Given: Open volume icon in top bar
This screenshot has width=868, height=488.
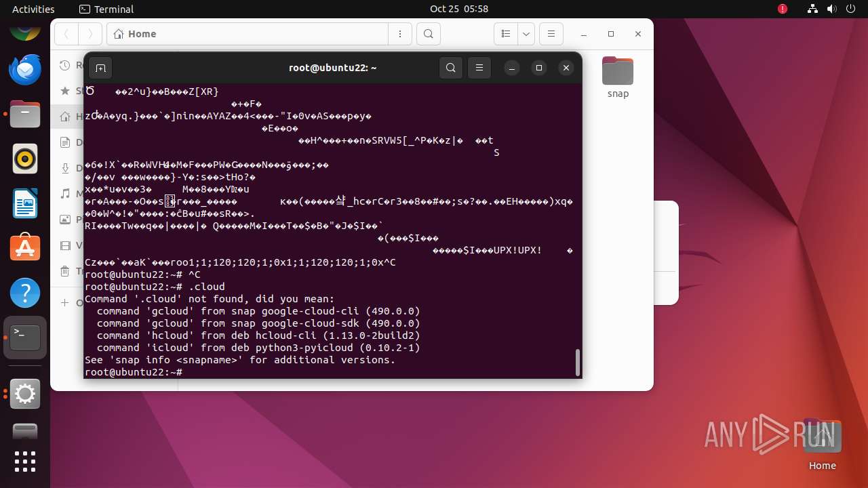Looking at the screenshot, I should [831, 9].
